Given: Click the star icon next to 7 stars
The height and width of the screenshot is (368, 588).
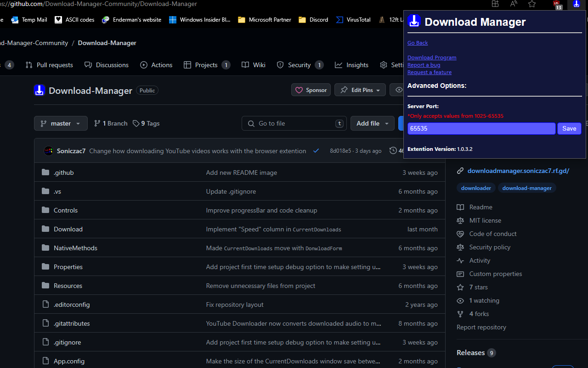Looking at the screenshot, I should coord(460,287).
